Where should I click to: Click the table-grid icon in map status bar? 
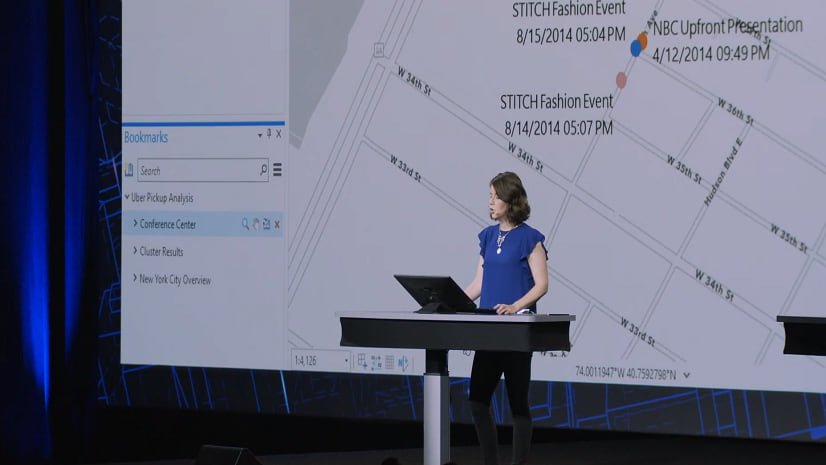[x=390, y=362]
